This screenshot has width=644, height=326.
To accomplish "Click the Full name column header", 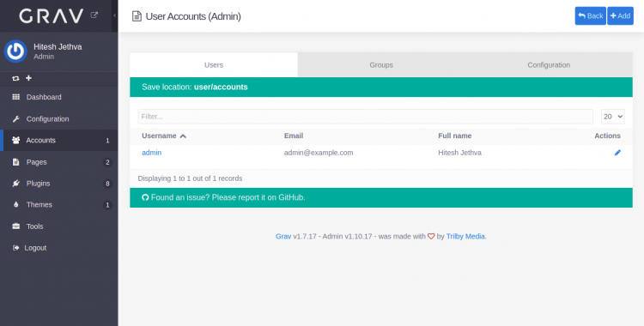I will 454,136.
